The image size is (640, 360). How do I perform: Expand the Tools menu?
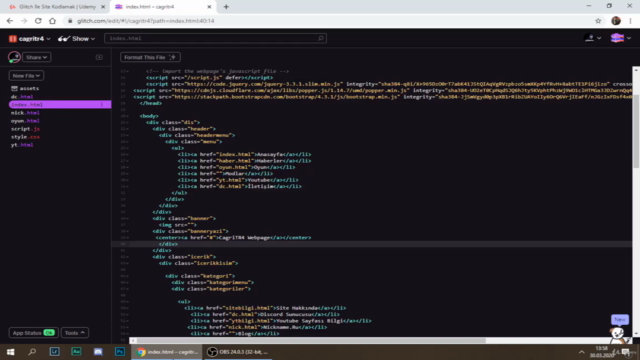[x=75, y=333]
